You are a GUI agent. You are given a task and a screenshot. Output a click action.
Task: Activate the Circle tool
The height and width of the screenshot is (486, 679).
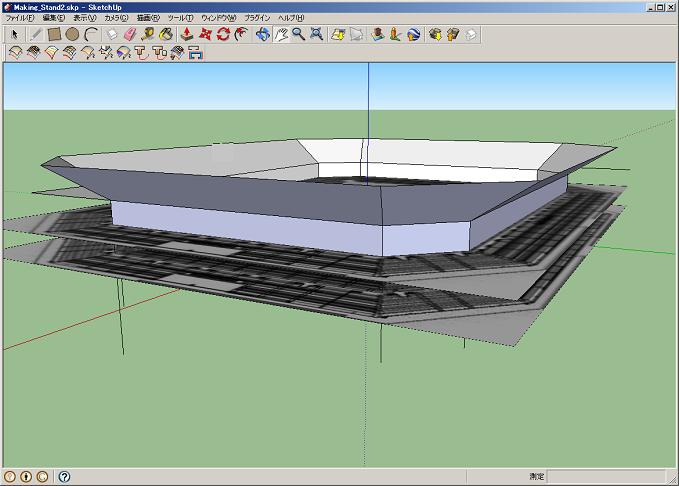[72, 34]
